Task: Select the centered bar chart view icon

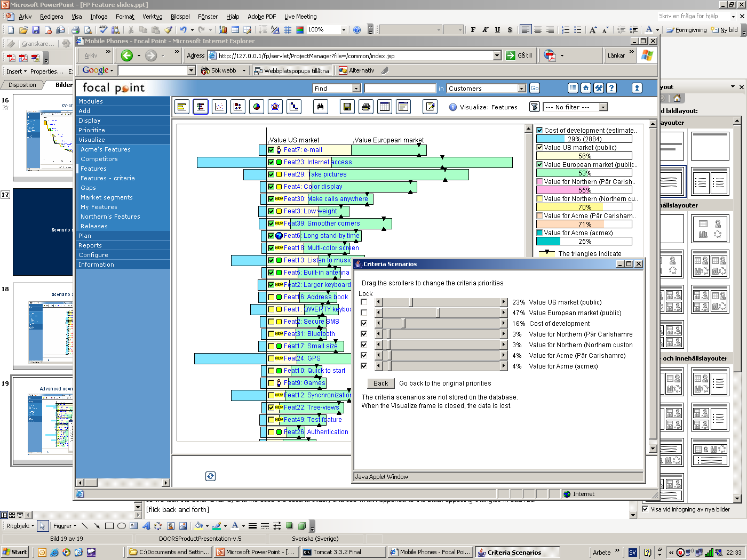Action: 201,107
